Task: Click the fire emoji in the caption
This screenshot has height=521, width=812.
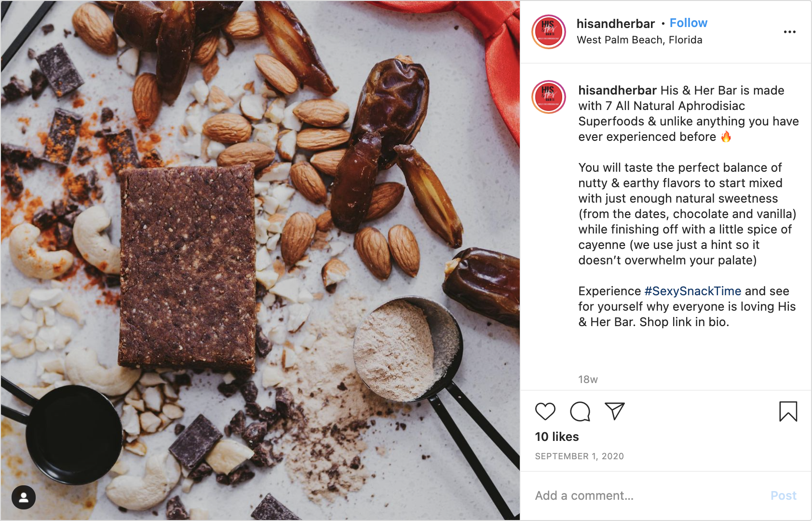Action: point(726,137)
